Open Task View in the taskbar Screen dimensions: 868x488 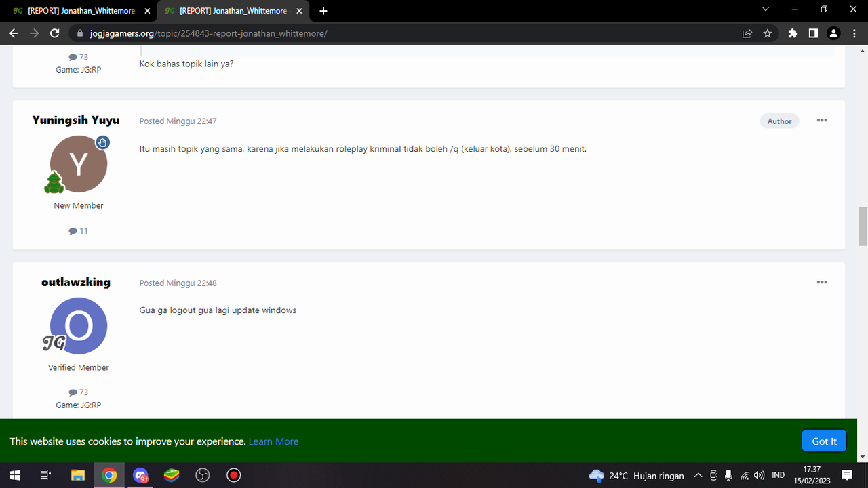[x=45, y=475]
